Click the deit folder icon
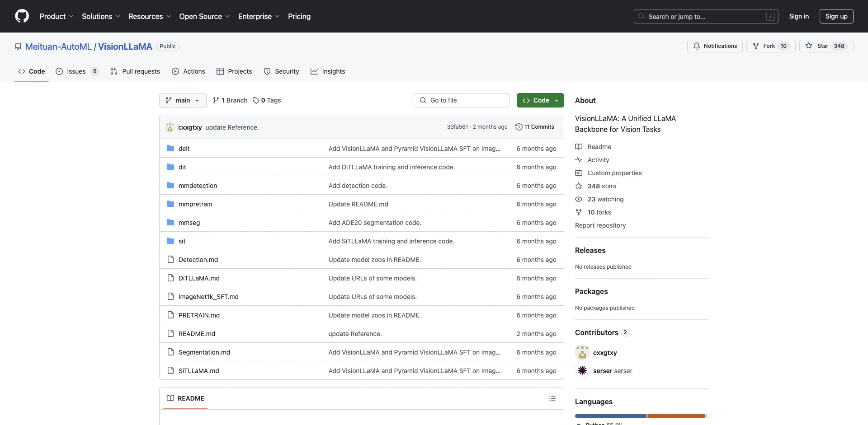 point(170,148)
